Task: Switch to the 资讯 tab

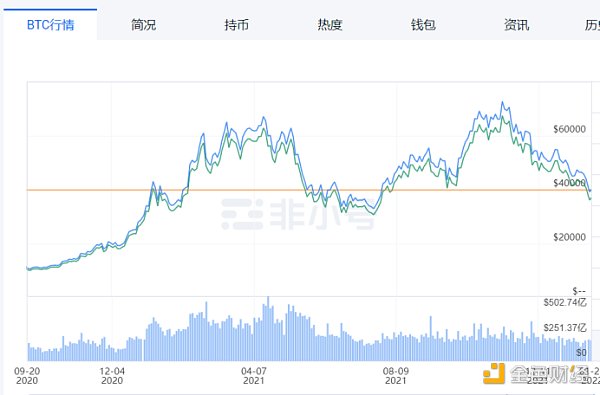Action: (x=517, y=25)
